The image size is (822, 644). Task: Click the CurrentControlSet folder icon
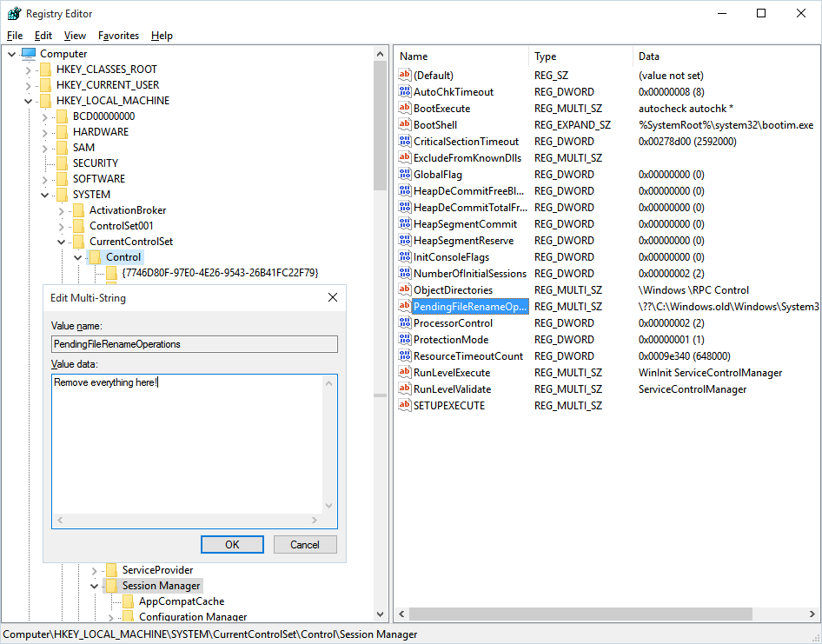tap(78, 242)
